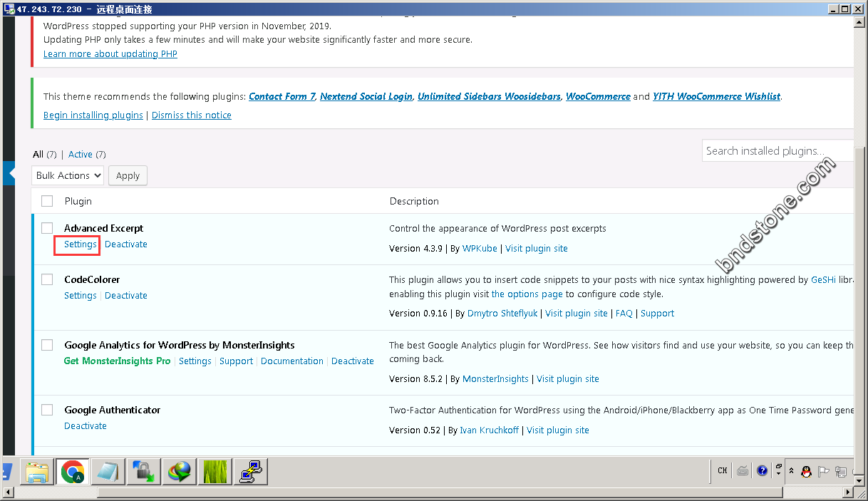868x501 pixels.
Task: Show hidden tray icons chevron
Action: coord(791,471)
